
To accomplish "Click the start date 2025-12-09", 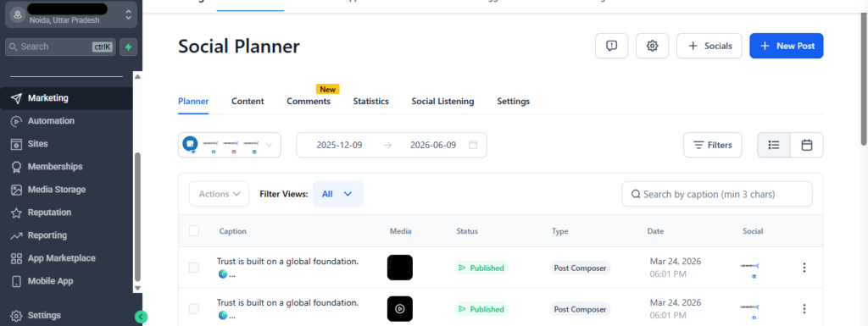I will [x=339, y=146].
